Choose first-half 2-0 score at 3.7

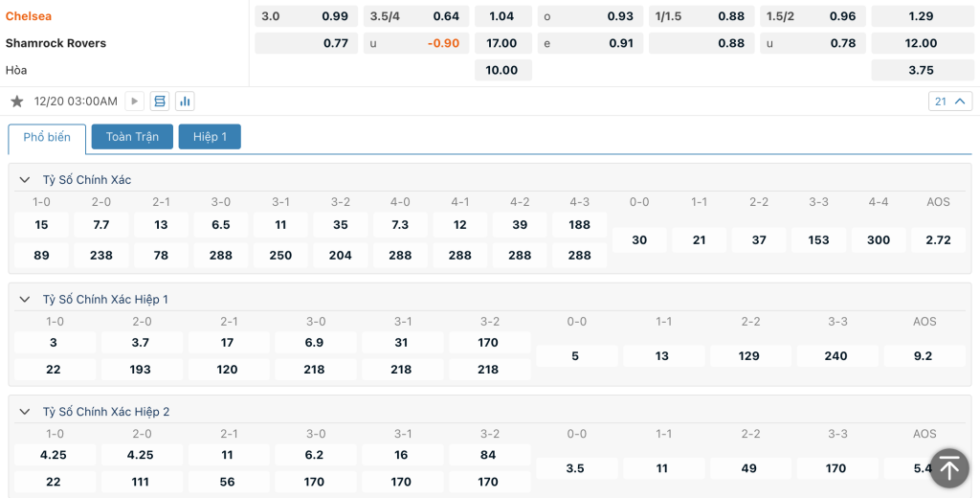pos(142,343)
